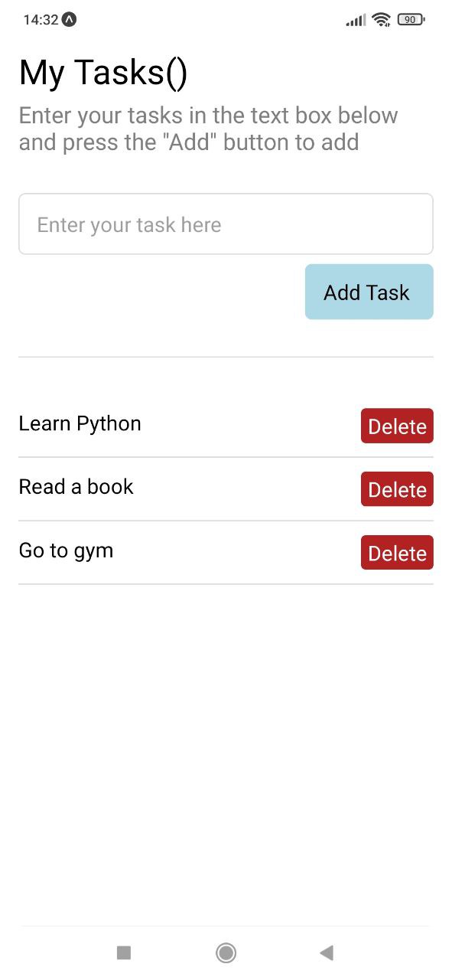Tap the task entry text box
Image resolution: width=452 pixels, height=980 pixels.
226,224
